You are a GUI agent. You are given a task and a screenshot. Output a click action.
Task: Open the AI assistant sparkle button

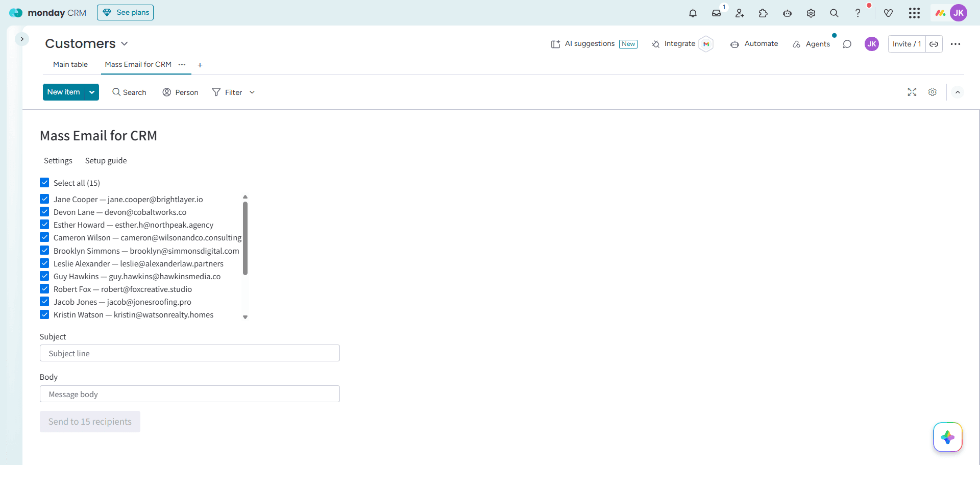coord(948,437)
